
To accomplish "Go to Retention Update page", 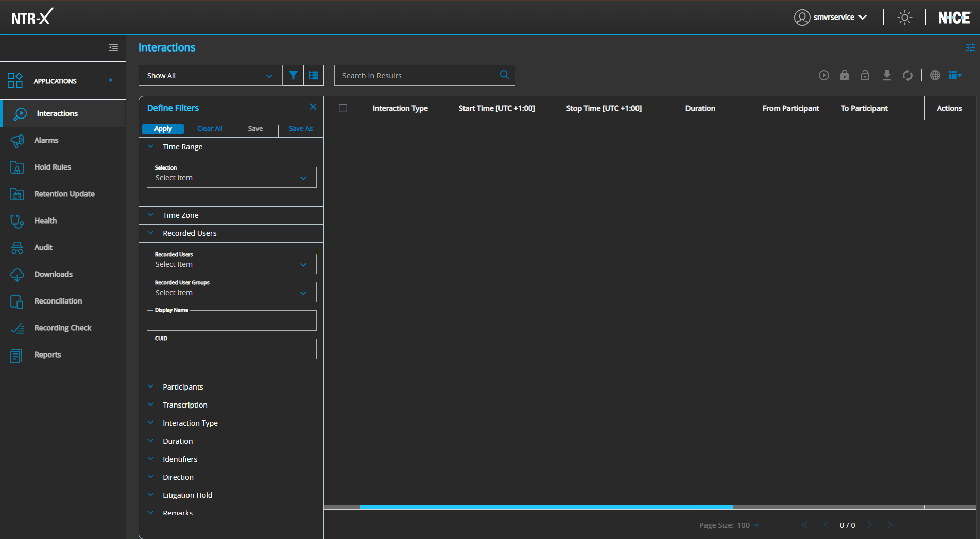I will point(63,194).
